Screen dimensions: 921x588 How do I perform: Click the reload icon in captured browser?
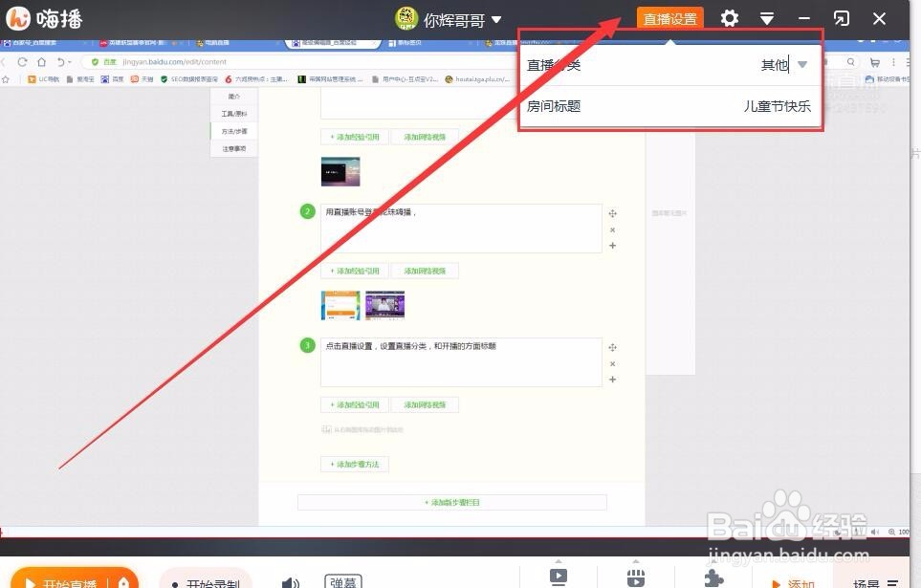(x=22, y=62)
